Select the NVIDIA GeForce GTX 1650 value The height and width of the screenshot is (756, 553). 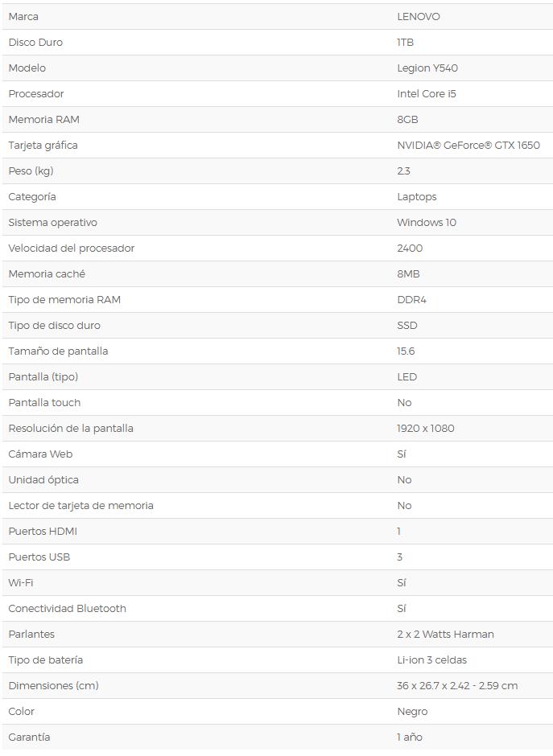coord(468,145)
